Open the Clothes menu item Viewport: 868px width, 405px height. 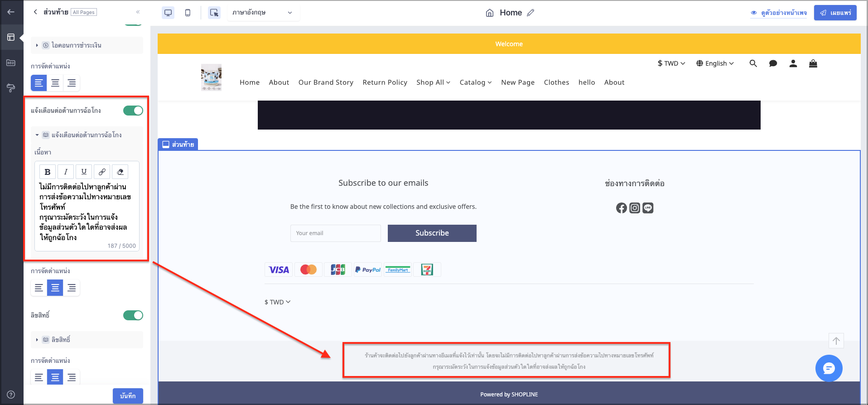coord(556,82)
